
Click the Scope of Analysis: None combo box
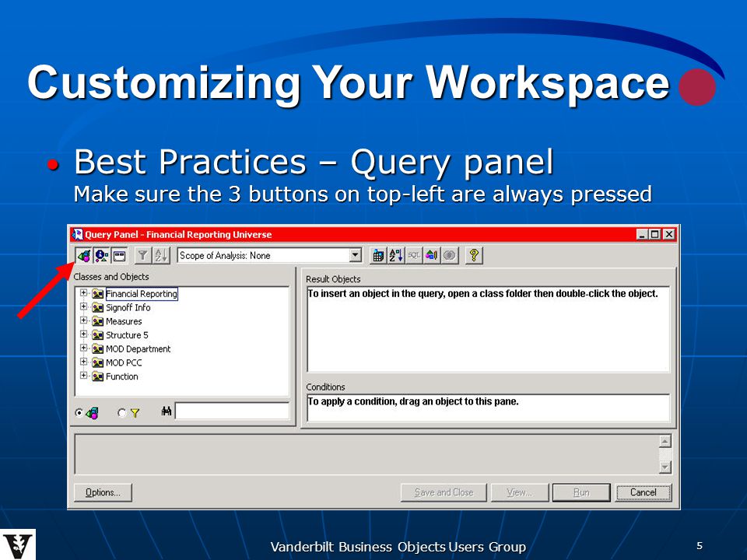[x=270, y=255]
